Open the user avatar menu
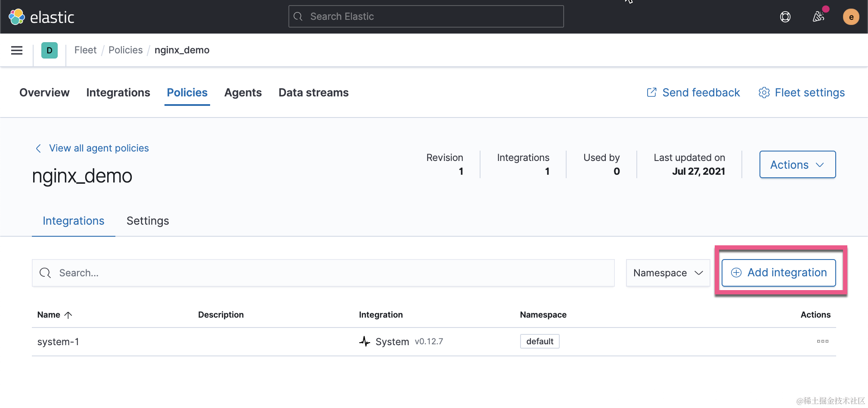The height and width of the screenshot is (408, 868). point(851,17)
